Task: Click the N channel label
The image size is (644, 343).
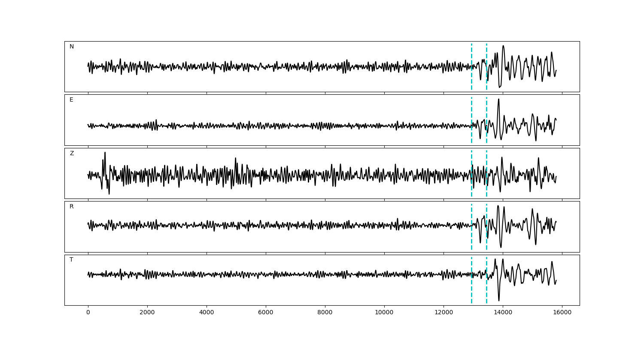Action: [x=72, y=47]
